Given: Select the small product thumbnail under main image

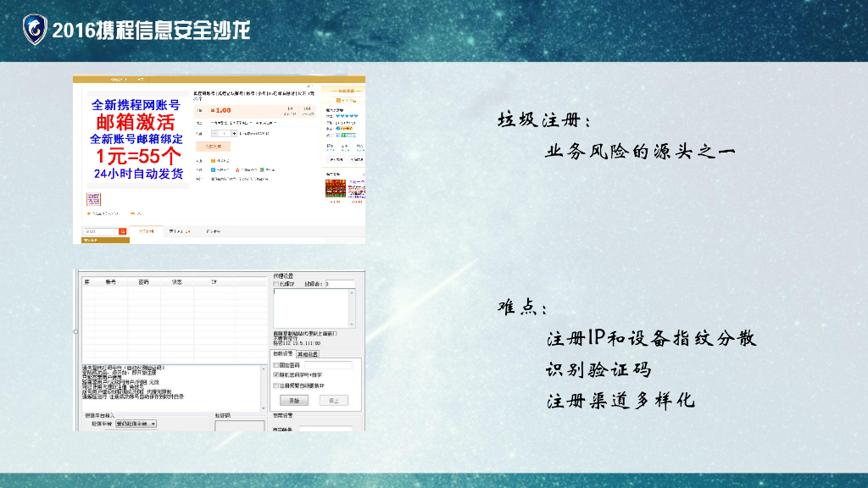Looking at the screenshot, I should (x=93, y=199).
